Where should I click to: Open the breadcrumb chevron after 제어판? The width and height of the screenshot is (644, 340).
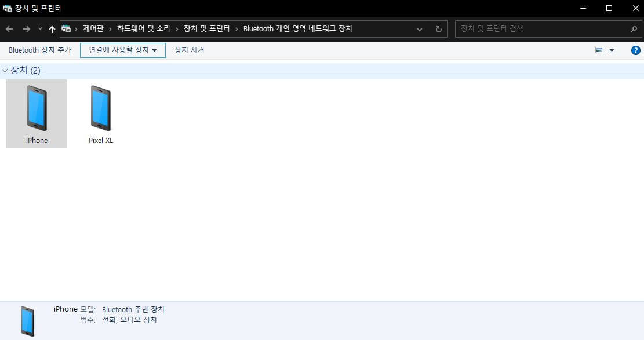110,28
